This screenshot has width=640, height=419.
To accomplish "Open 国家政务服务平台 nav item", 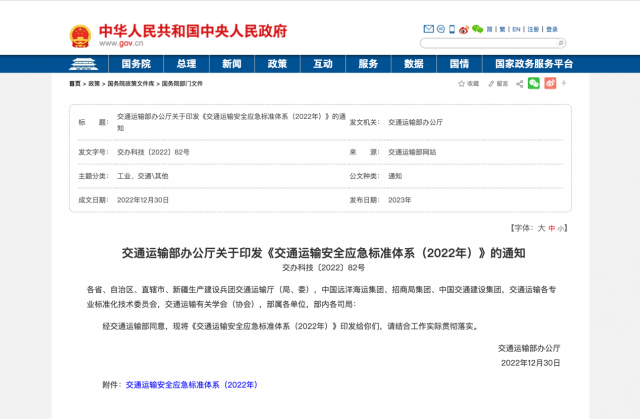I will [x=534, y=64].
